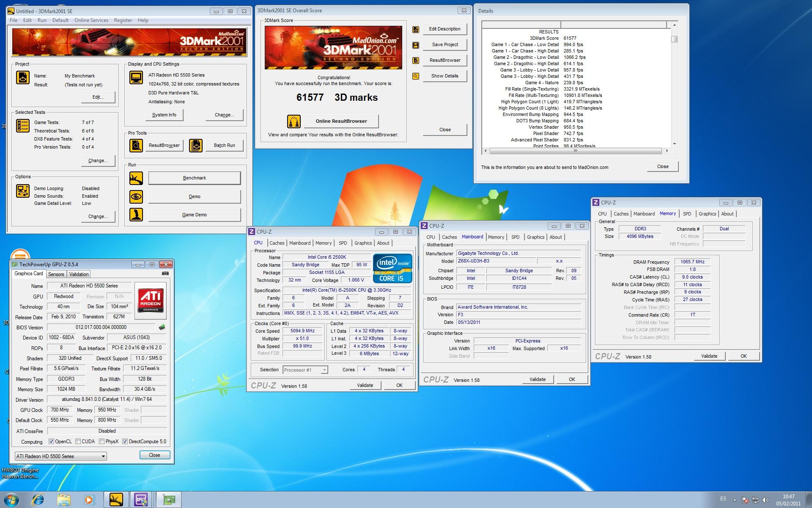
Task: Click the Show Details button
Action: pos(445,76)
